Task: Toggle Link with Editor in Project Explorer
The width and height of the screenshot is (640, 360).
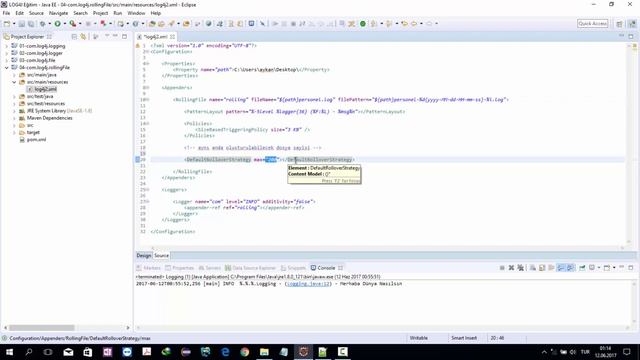Action: pyautogui.click(x=83, y=37)
